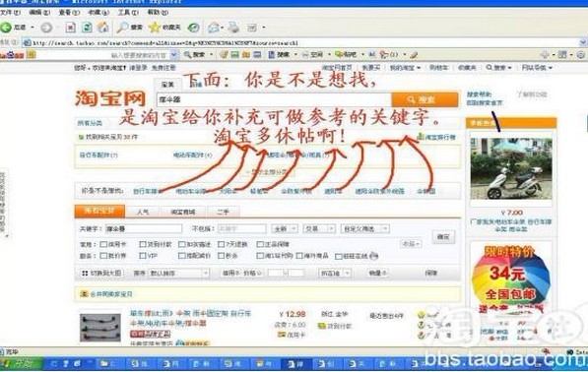The width and height of the screenshot is (588, 372).
Task: Open the scooter umbrella product thumbnail
Action: click(511, 169)
